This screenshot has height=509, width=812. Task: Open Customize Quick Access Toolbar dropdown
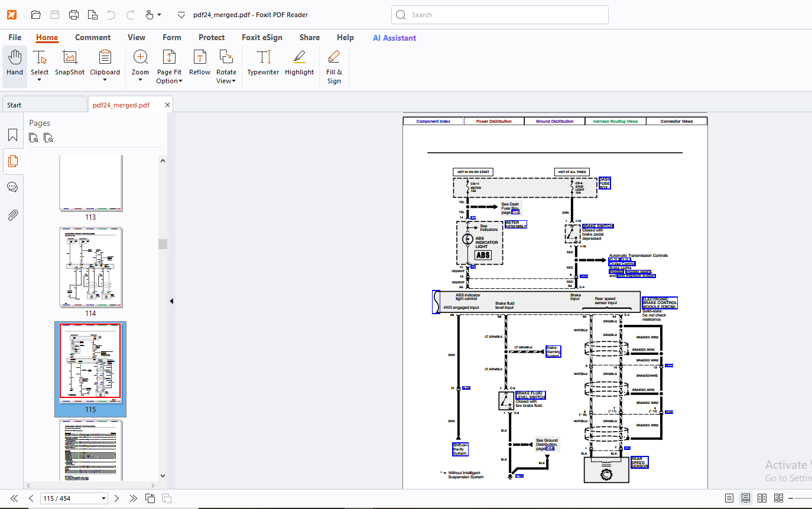tap(181, 15)
